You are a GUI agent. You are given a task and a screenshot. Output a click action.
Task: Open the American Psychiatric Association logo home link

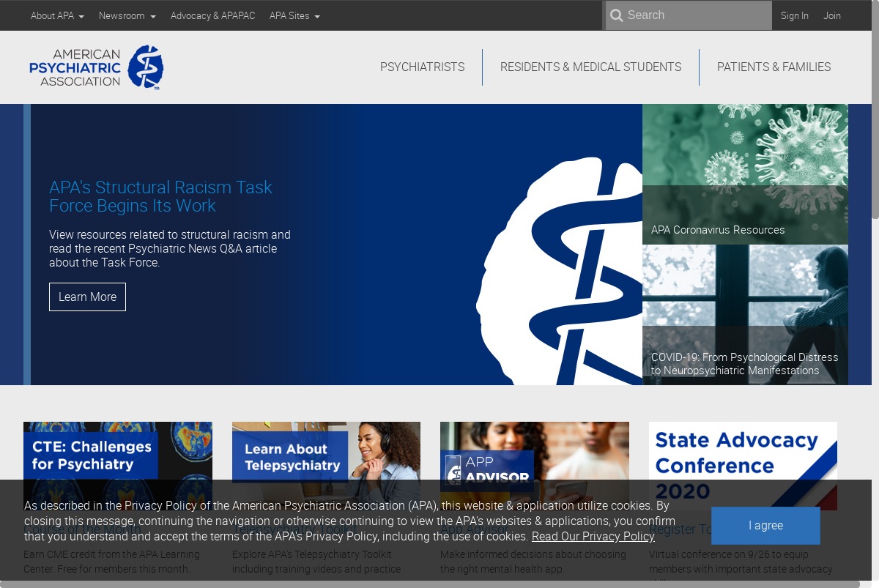97,67
